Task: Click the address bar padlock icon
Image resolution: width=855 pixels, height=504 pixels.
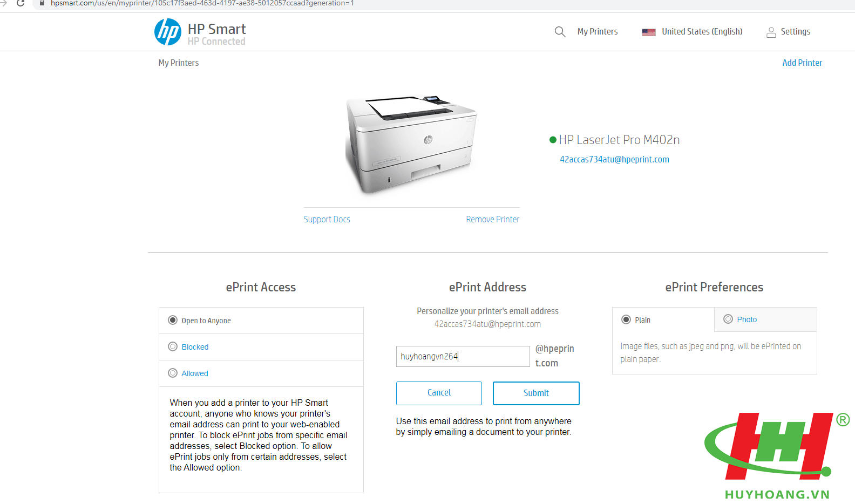Action: [42, 3]
